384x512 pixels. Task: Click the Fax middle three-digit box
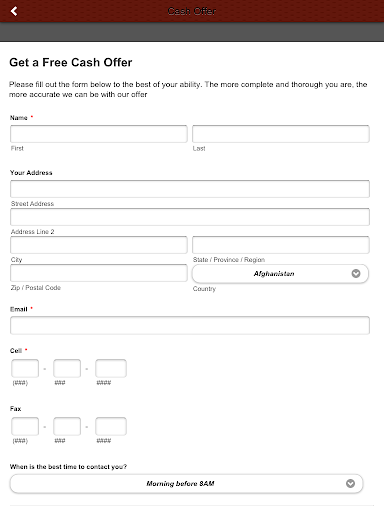pyautogui.click(x=67, y=426)
